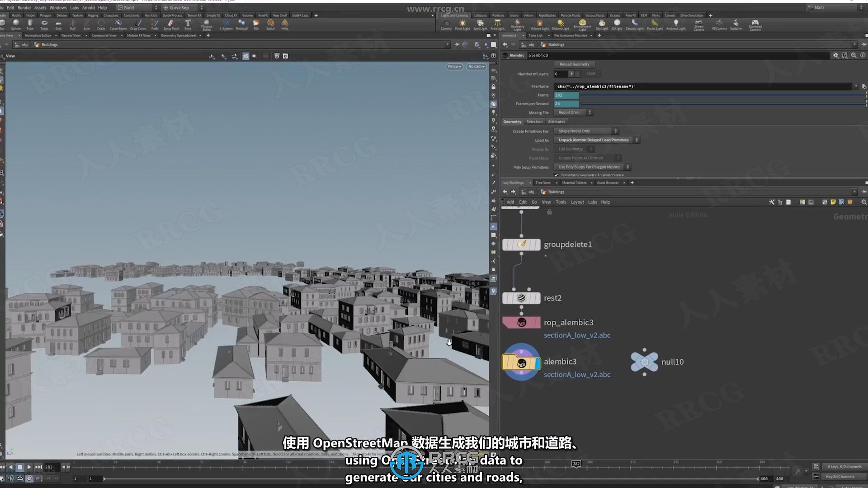The image size is (868, 488).
Task: Open the Main take dropdown
Action: [x=835, y=7]
